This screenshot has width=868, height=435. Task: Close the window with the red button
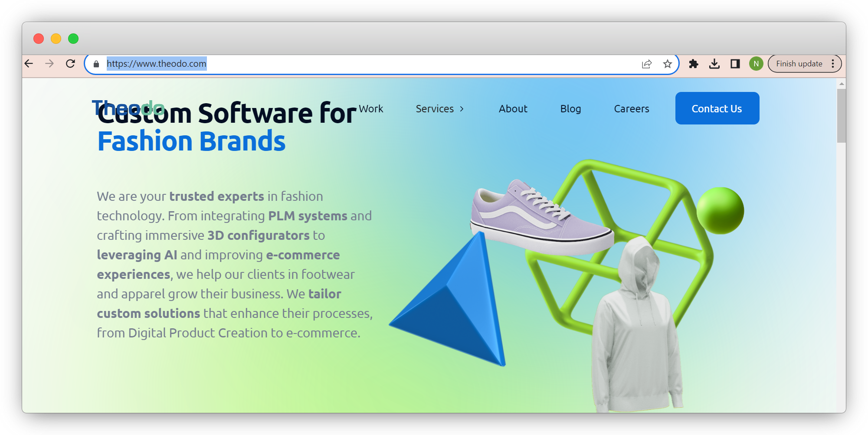39,39
